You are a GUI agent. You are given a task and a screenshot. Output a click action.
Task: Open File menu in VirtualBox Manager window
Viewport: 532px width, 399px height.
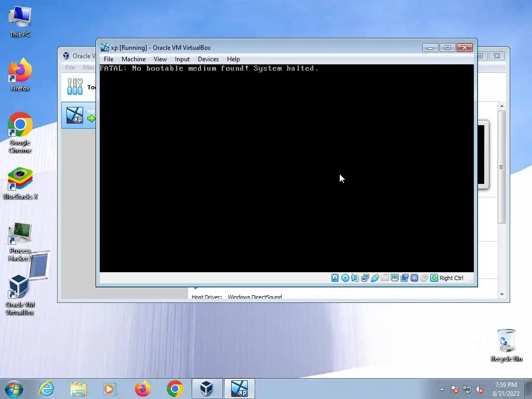pos(70,67)
